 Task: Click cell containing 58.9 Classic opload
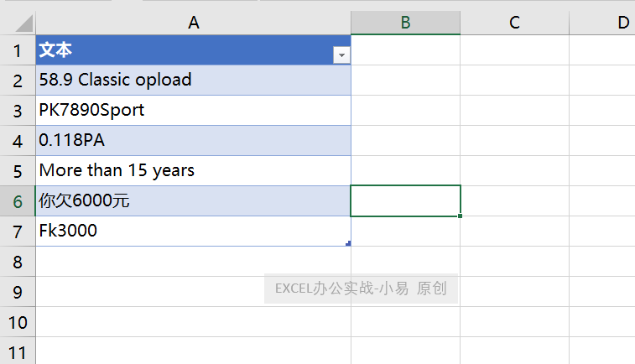pyautogui.click(x=193, y=81)
